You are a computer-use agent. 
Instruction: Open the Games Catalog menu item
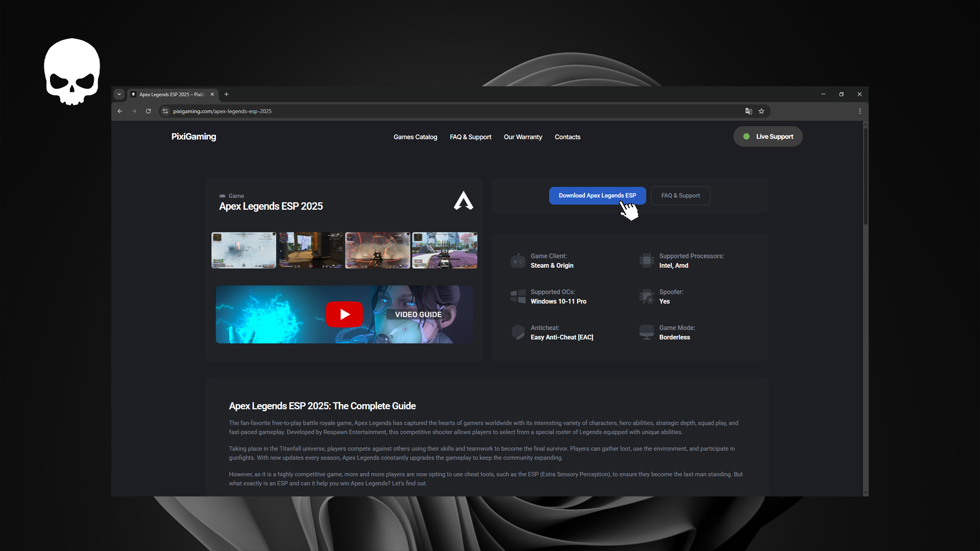click(415, 137)
